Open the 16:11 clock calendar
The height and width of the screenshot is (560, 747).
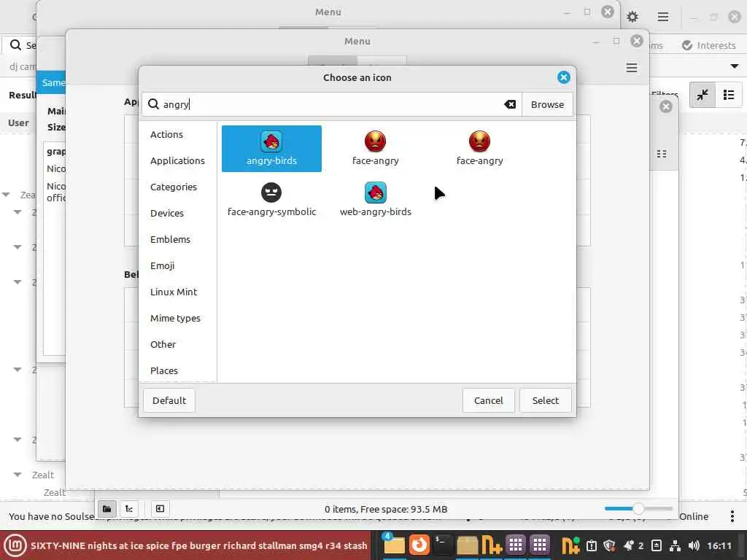point(719,545)
